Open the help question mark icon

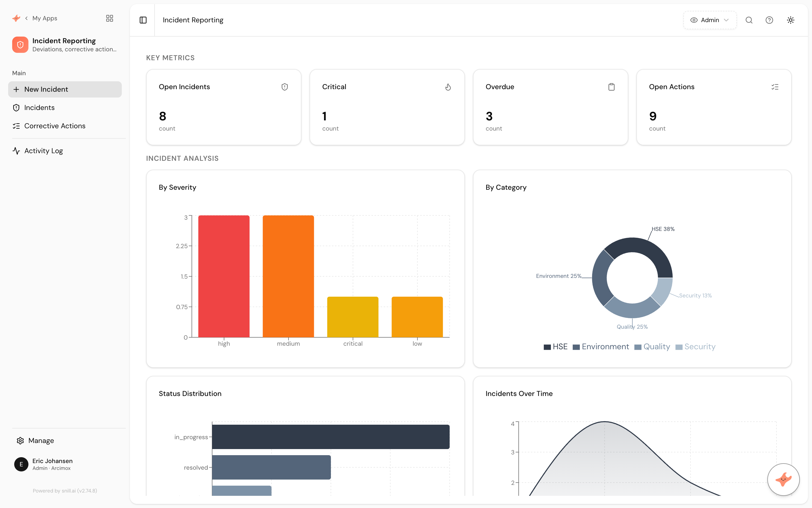[x=769, y=20]
